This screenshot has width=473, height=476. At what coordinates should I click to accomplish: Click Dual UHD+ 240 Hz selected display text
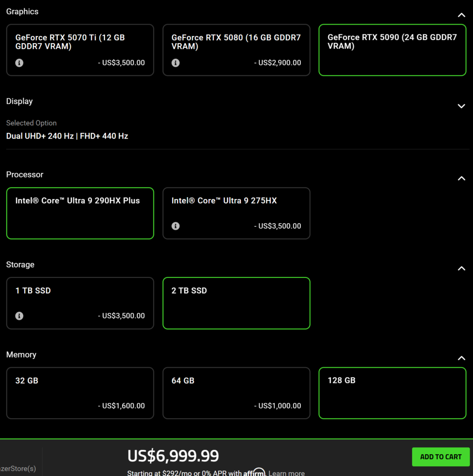pyautogui.click(x=67, y=136)
